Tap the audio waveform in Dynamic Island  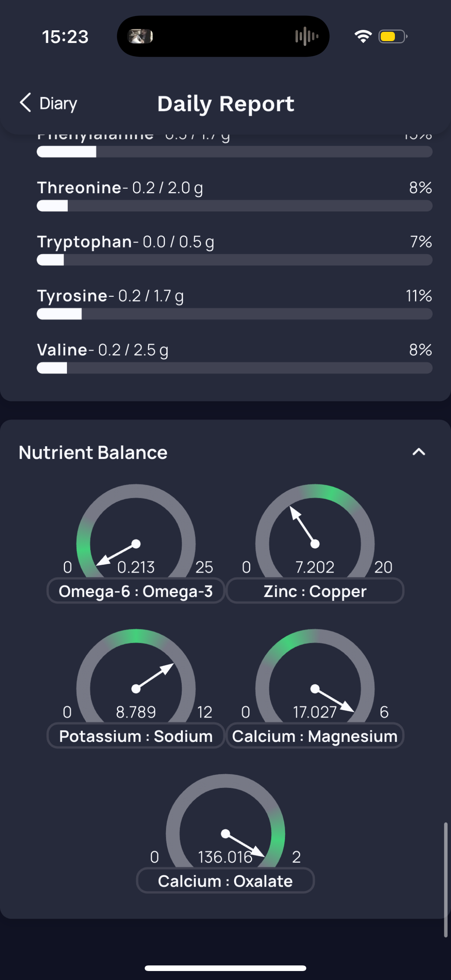point(306,37)
